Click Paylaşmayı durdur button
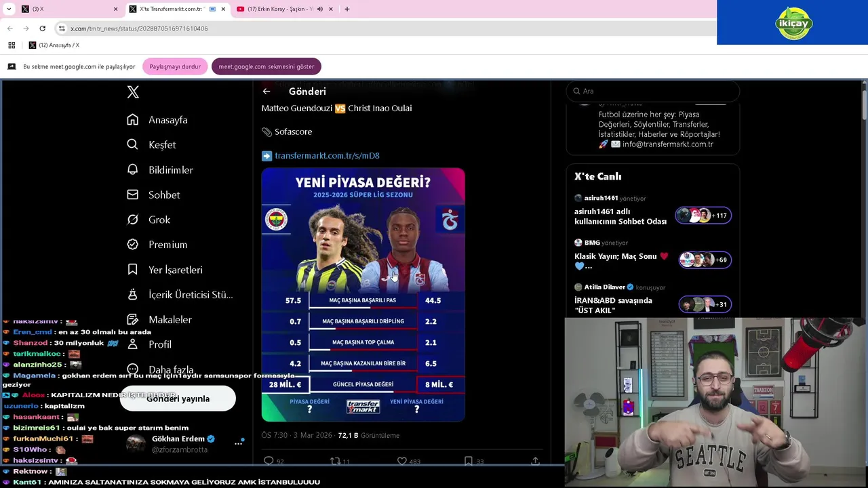The image size is (868, 488). [x=175, y=66]
